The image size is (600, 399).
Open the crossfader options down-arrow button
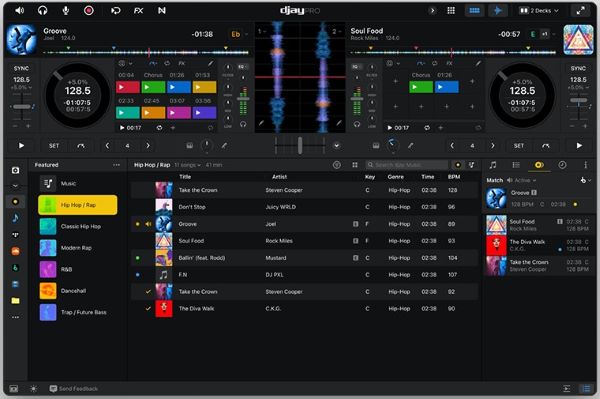pyautogui.click(x=336, y=146)
